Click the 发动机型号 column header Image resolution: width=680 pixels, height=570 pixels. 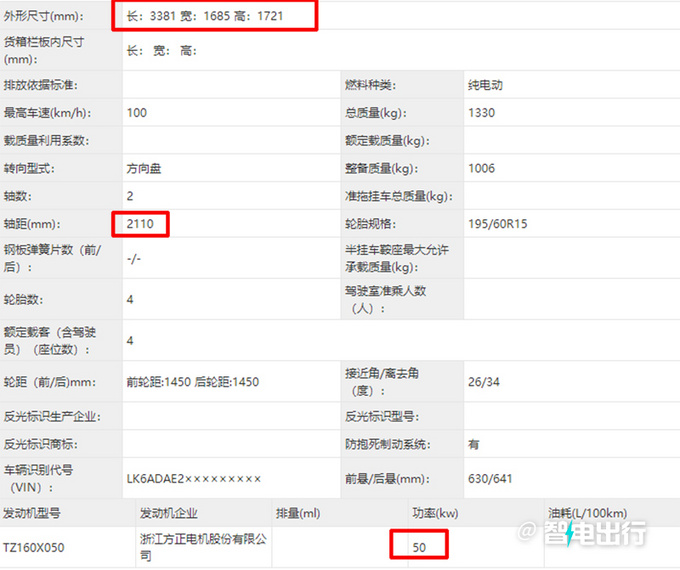point(32,513)
